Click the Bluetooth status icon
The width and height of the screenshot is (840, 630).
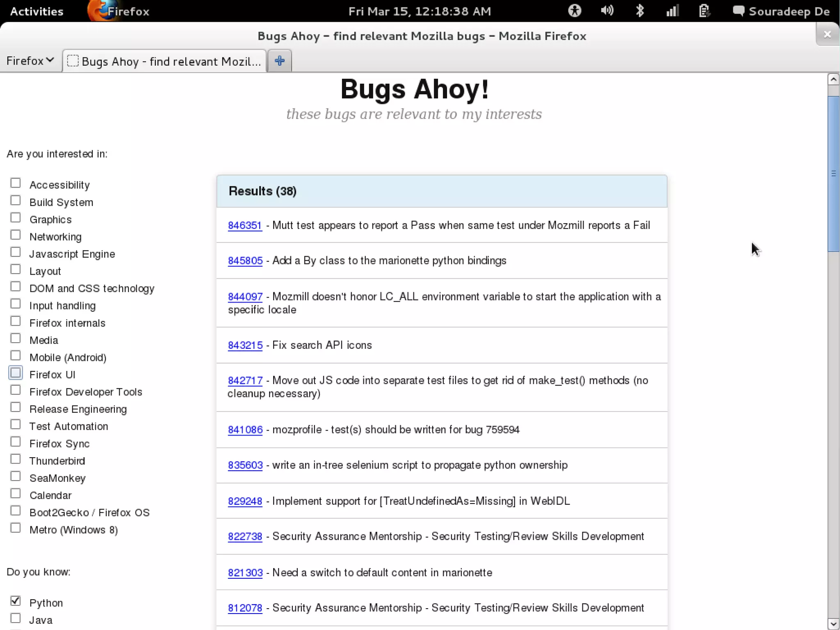click(x=639, y=11)
